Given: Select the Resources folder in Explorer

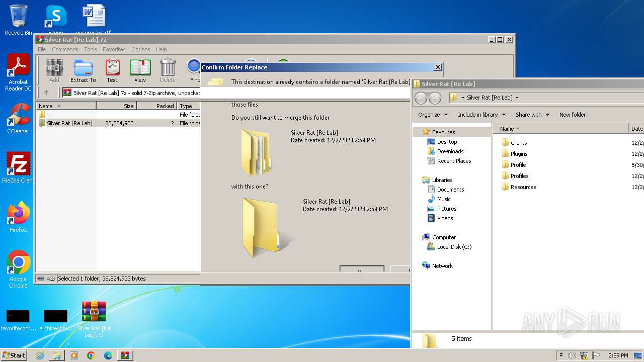Looking at the screenshot, I should pyautogui.click(x=523, y=187).
